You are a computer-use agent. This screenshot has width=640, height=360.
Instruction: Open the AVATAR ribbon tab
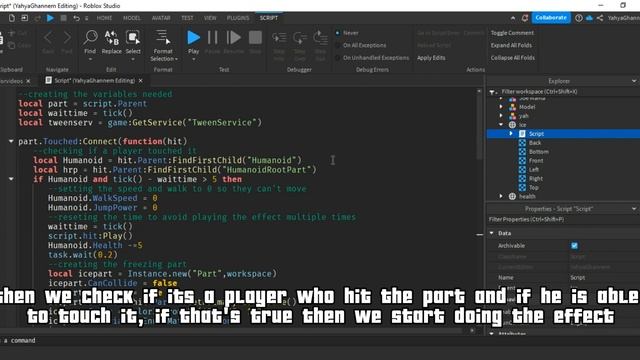pyautogui.click(x=161, y=18)
